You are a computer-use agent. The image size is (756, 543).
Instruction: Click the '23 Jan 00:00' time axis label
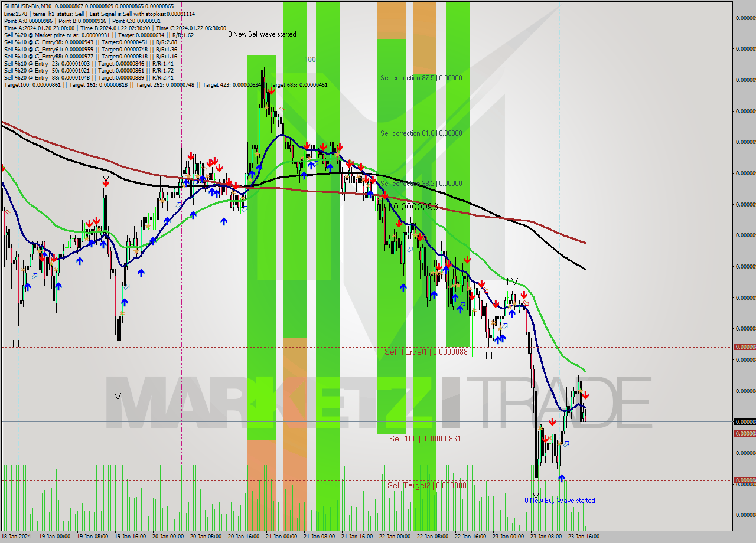click(x=508, y=537)
